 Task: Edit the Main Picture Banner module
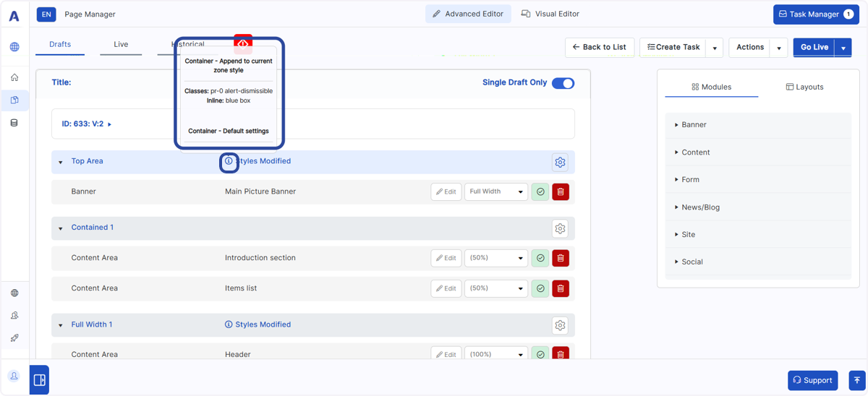[x=446, y=191]
